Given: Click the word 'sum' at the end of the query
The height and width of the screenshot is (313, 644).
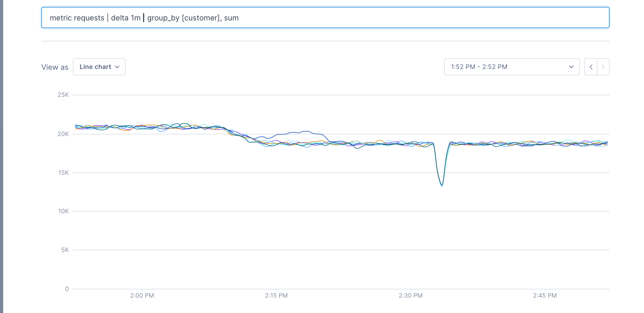Looking at the screenshot, I should [231, 18].
